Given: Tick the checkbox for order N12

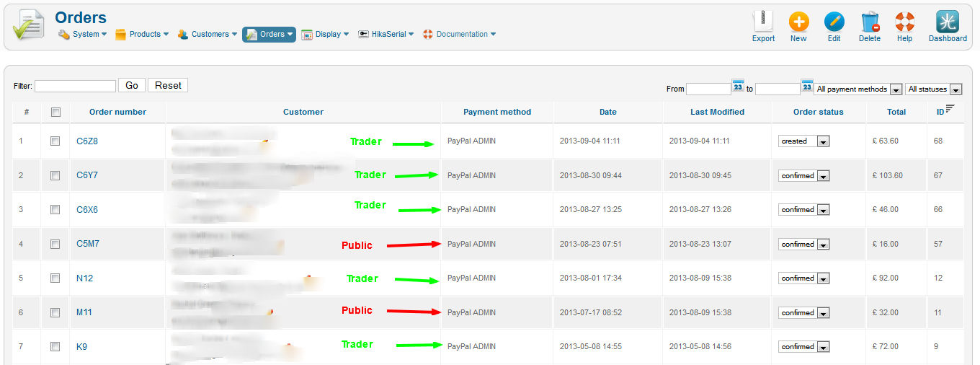Looking at the screenshot, I should pos(55,278).
